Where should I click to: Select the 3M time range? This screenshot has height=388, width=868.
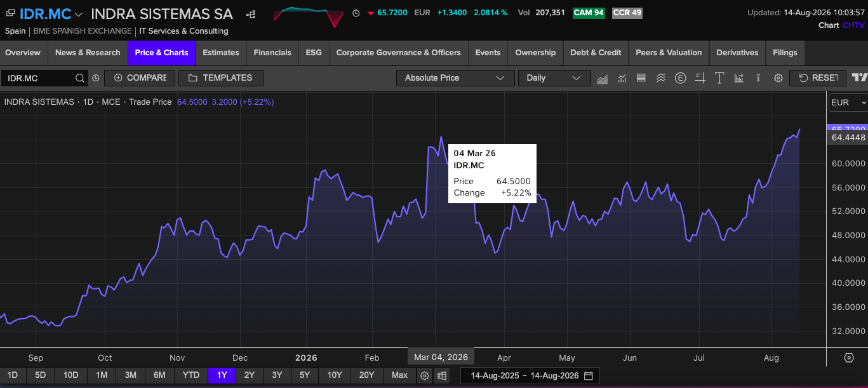[131, 375]
